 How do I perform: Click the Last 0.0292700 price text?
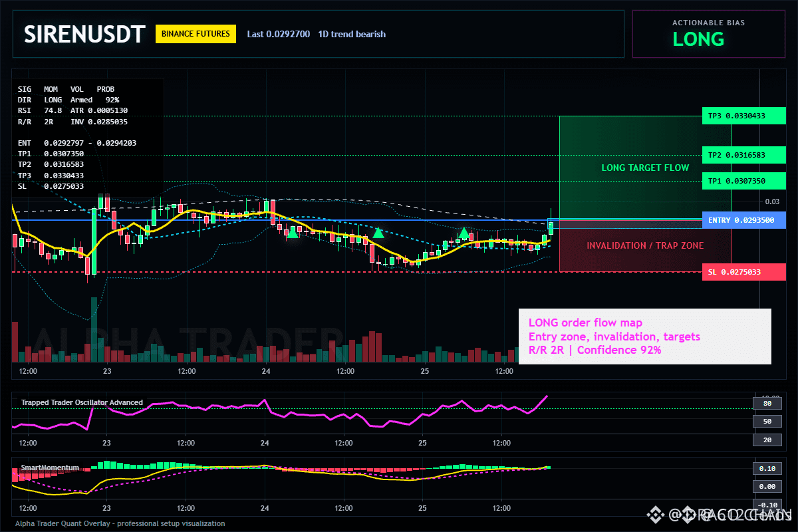coord(278,34)
